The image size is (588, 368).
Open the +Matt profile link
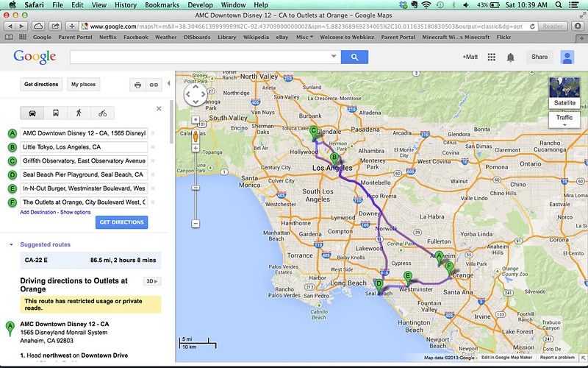coord(470,57)
